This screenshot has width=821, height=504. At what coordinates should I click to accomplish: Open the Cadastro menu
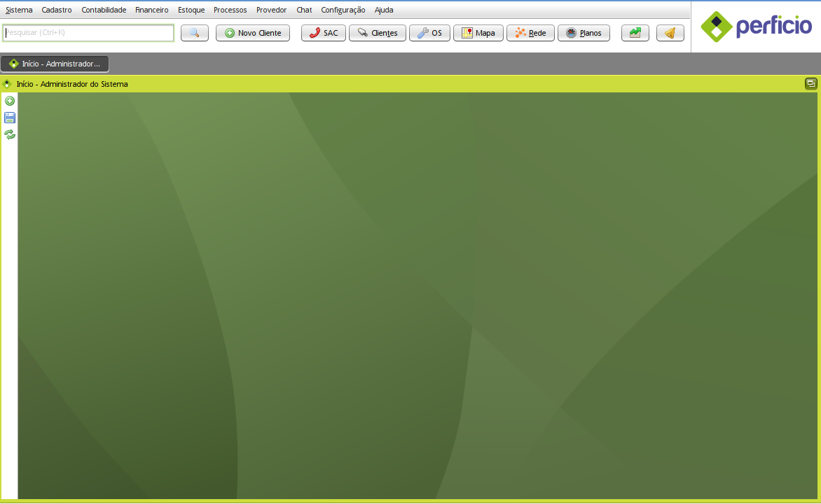(56, 10)
